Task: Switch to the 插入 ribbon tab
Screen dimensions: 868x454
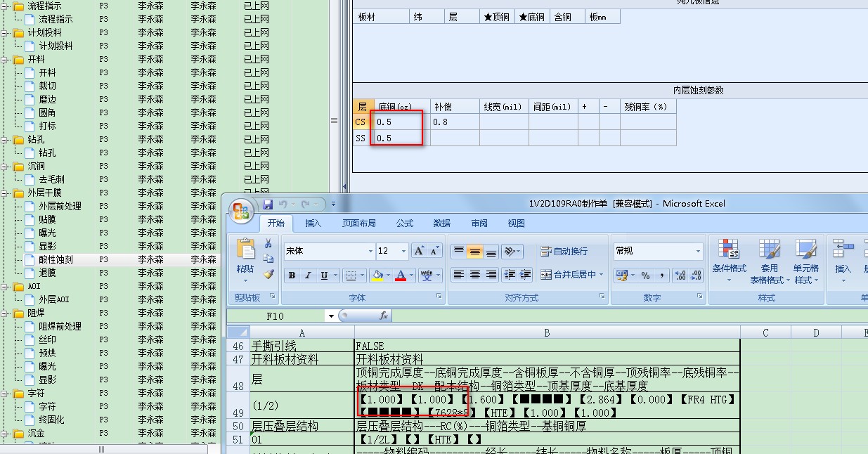Action: pos(313,223)
